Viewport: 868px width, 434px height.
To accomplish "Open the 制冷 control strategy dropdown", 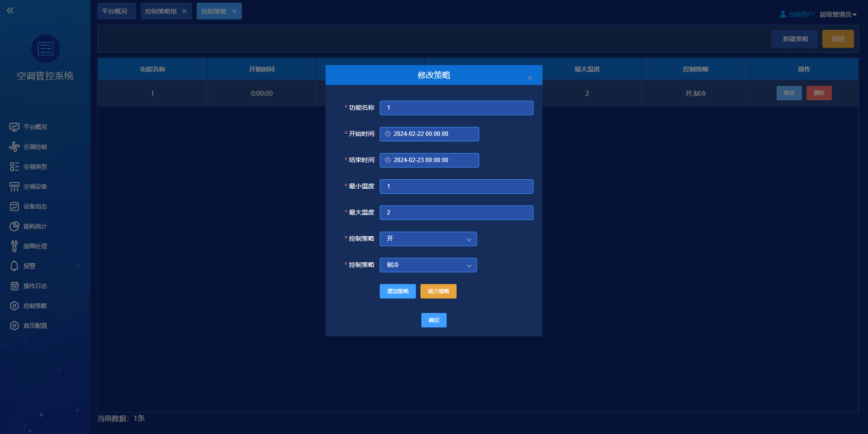I will point(428,265).
